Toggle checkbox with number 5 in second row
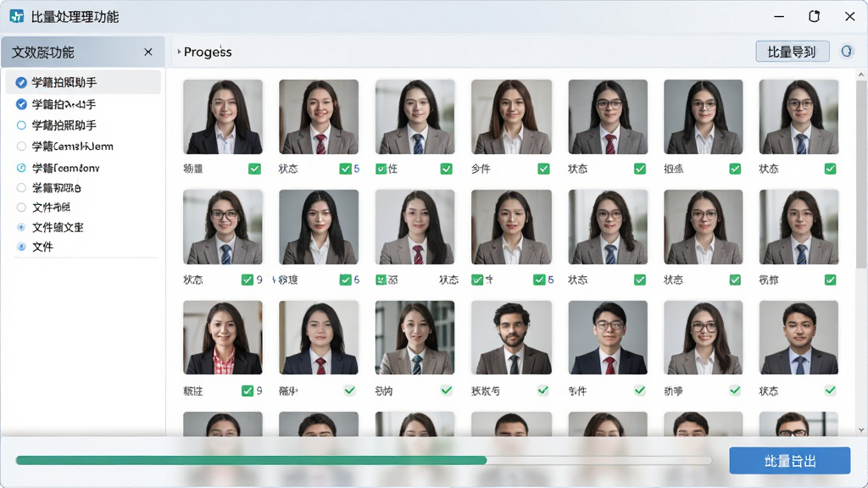Screen dimensions: 868x488 [x=539, y=280]
